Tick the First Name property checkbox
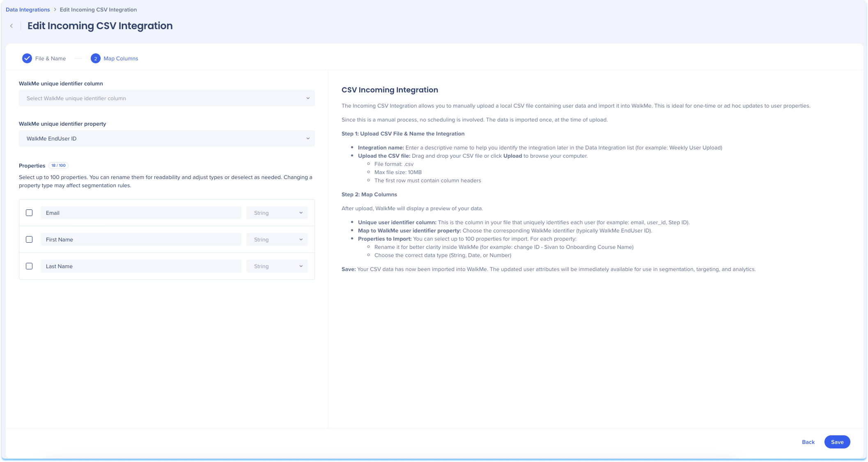This screenshot has width=868, height=462. (29, 239)
